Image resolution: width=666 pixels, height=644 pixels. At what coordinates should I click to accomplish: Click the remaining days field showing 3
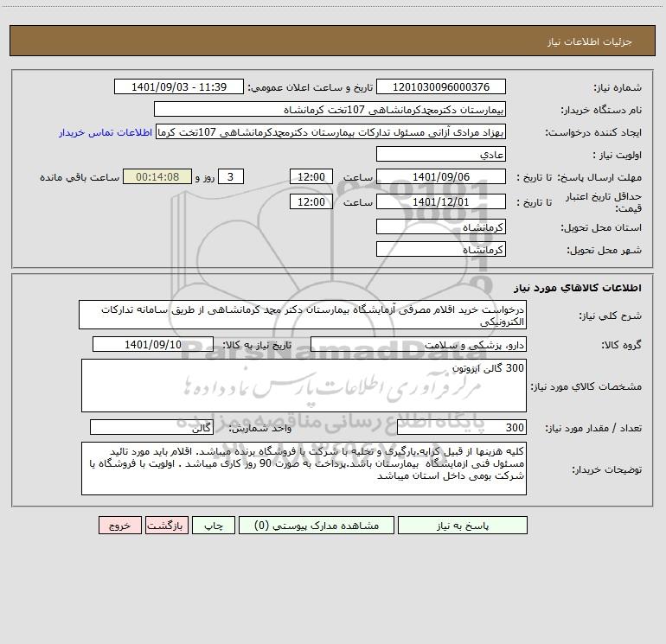pos(231,176)
